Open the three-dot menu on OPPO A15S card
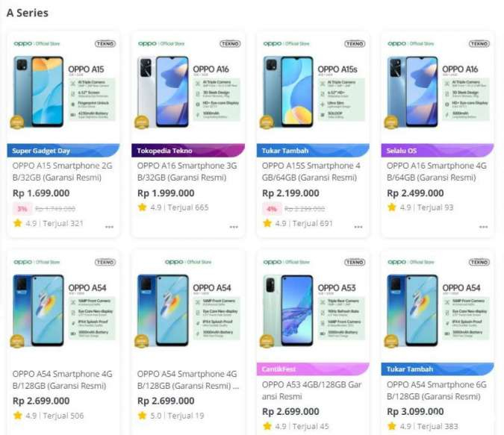The width and height of the screenshot is (504, 435). (358, 227)
